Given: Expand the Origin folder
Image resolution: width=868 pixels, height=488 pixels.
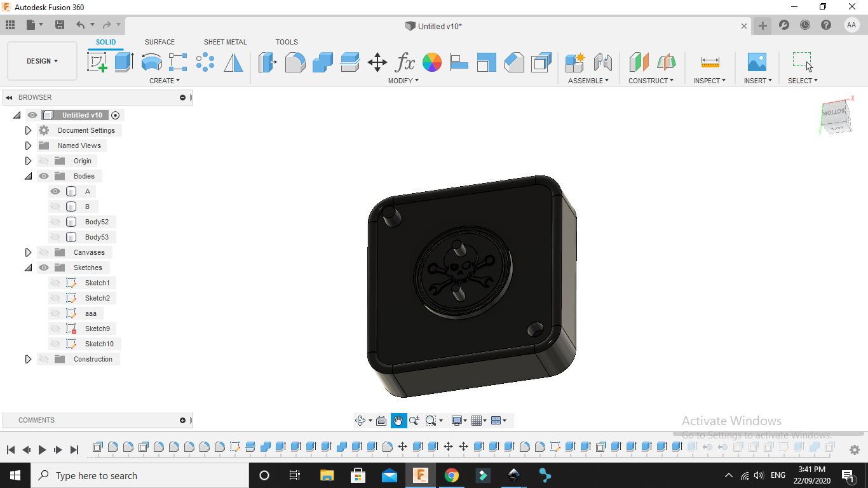Looking at the screenshot, I should (x=28, y=161).
